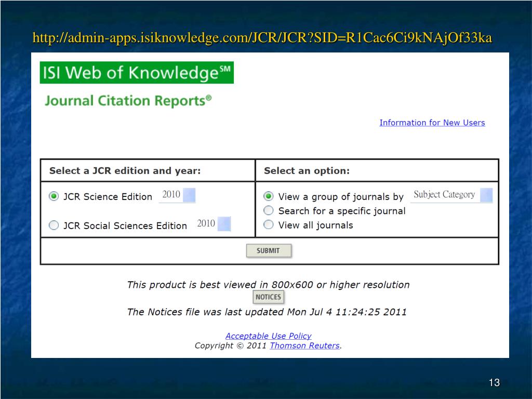Click the 'Select an option:' header
The image size is (532, 399).
pyautogui.click(x=307, y=170)
